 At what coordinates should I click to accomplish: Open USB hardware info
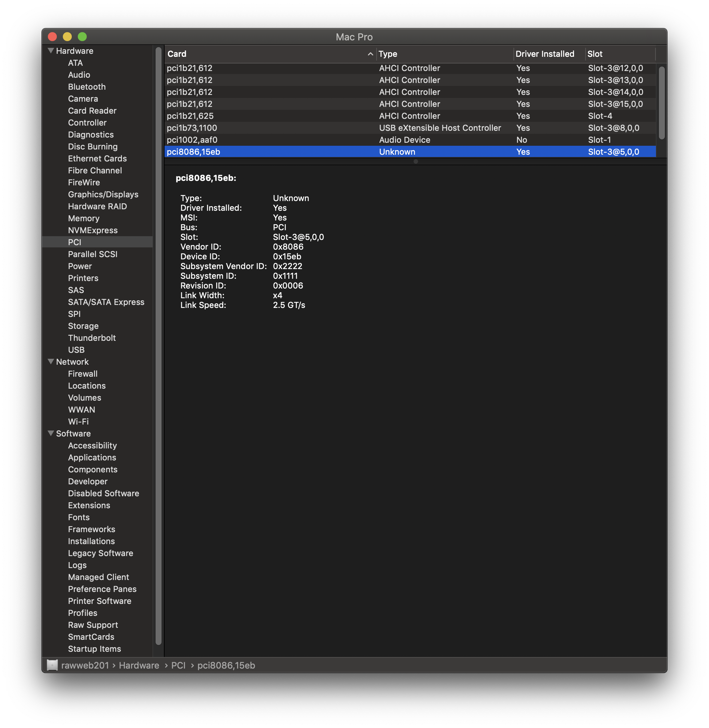pos(76,350)
